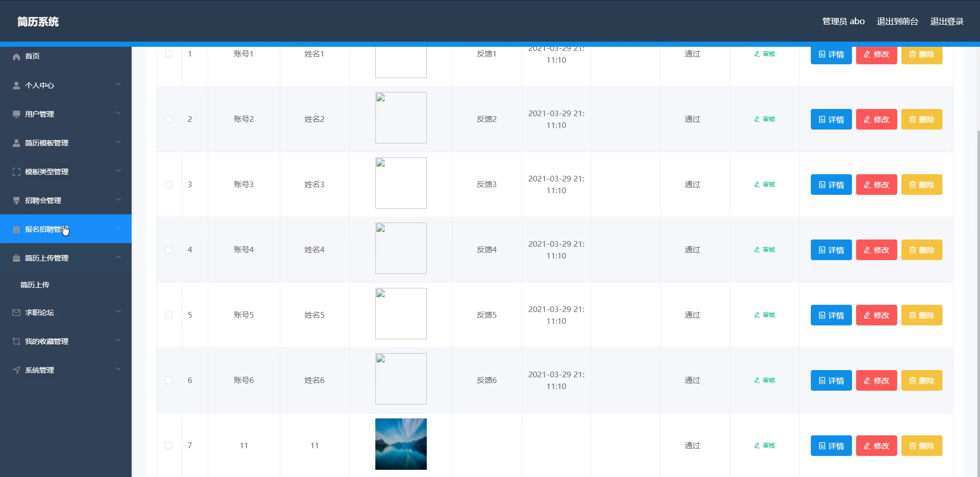The width and height of the screenshot is (980, 477).
Task: Click the 审核 review icon in row 2
Action: (757, 119)
